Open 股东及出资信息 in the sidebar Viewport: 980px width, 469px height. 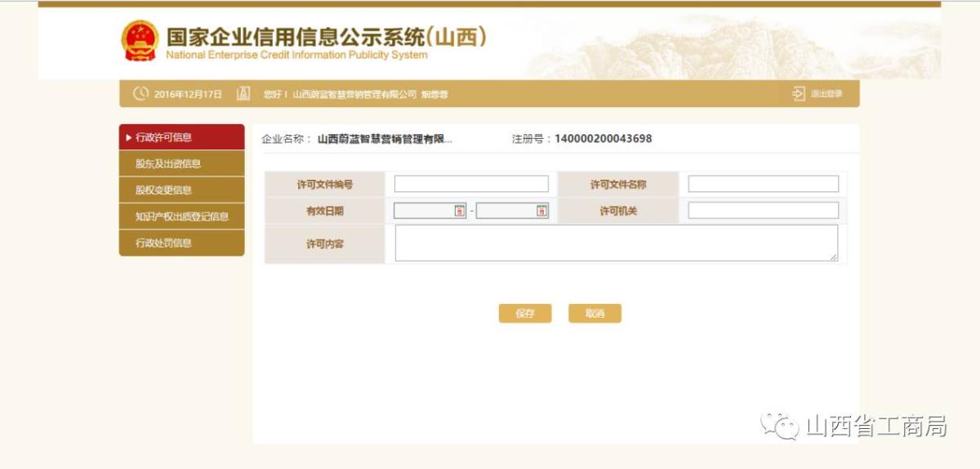(168, 163)
